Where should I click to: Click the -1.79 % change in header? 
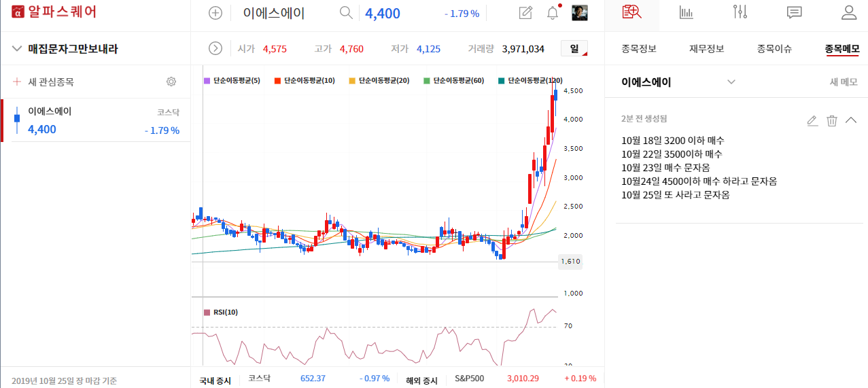(x=462, y=14)
